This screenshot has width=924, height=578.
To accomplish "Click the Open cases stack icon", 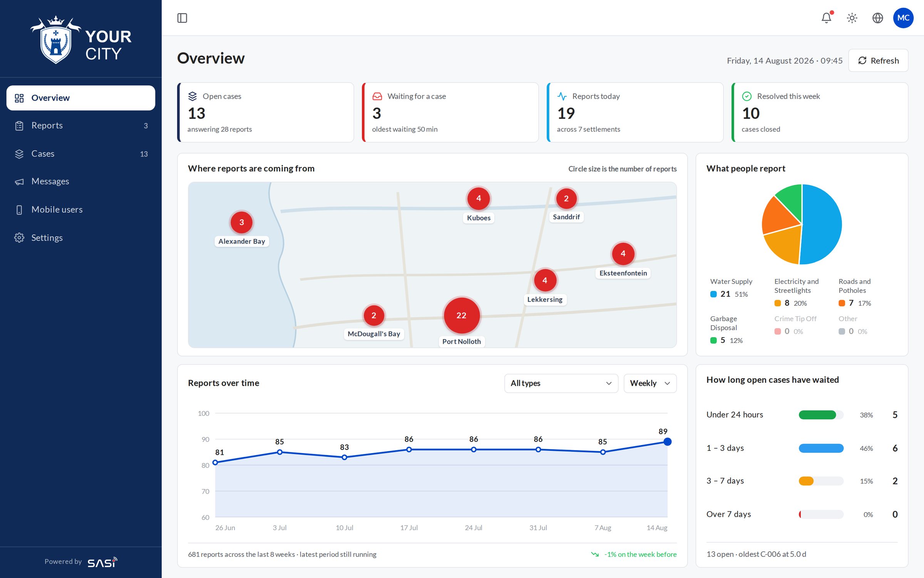I will point(192,96).
